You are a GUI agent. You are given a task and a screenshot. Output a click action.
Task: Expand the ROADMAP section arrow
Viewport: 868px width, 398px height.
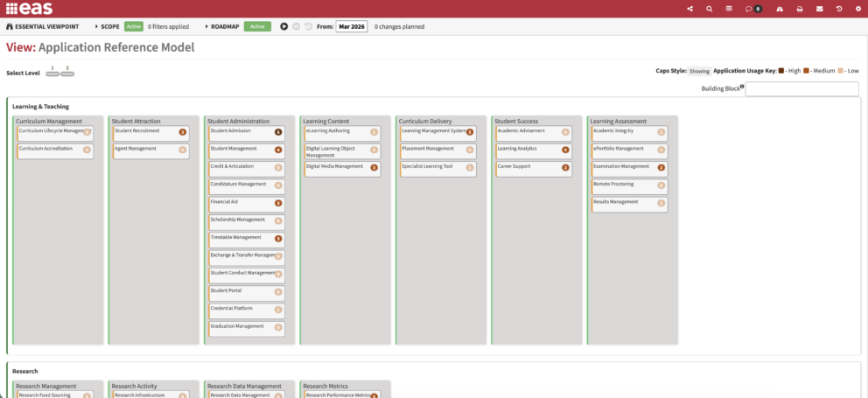coord(206,26)
